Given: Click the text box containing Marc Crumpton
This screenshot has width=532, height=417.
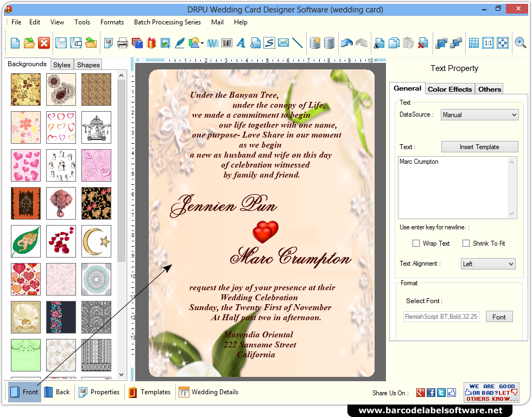Looking at the screenshot, I should coord(457,187).
